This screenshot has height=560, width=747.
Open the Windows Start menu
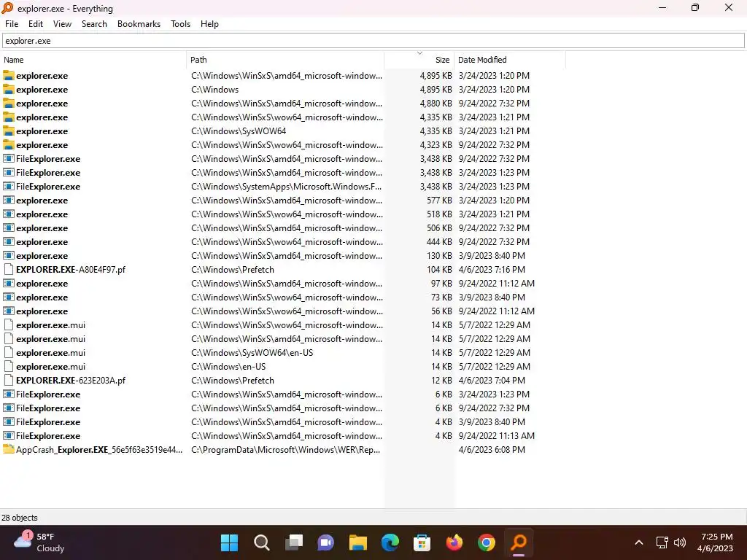pos(229,542)
